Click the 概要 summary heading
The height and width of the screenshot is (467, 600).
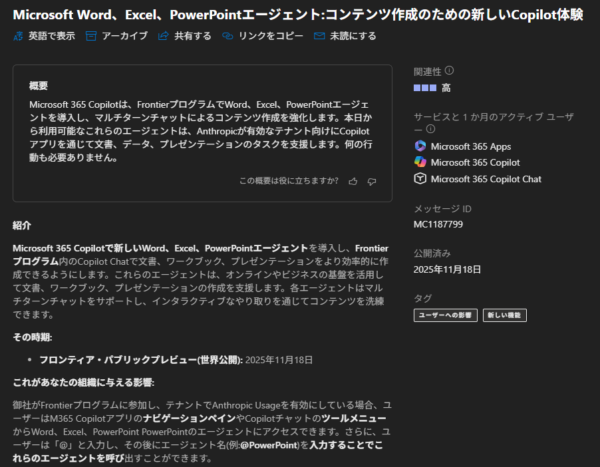(x=39, y=85)
